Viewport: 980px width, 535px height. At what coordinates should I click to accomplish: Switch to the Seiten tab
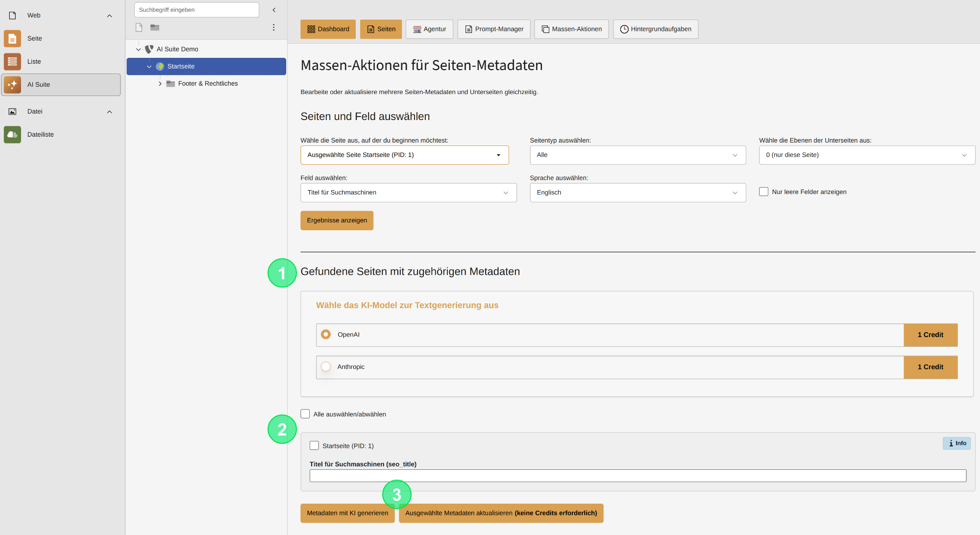point(381,29)
